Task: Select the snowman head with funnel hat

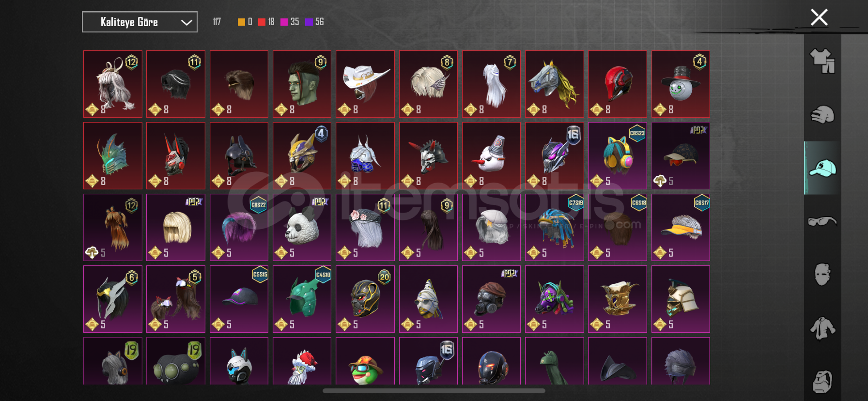Action: click(491, 155)
